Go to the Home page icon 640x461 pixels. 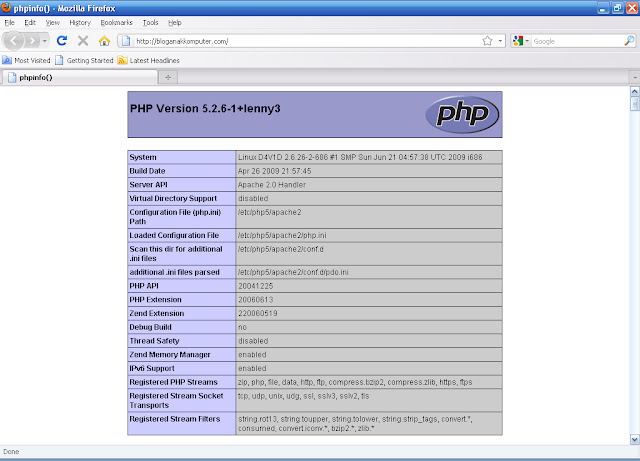pyautogui.click(x=104, y=41)
